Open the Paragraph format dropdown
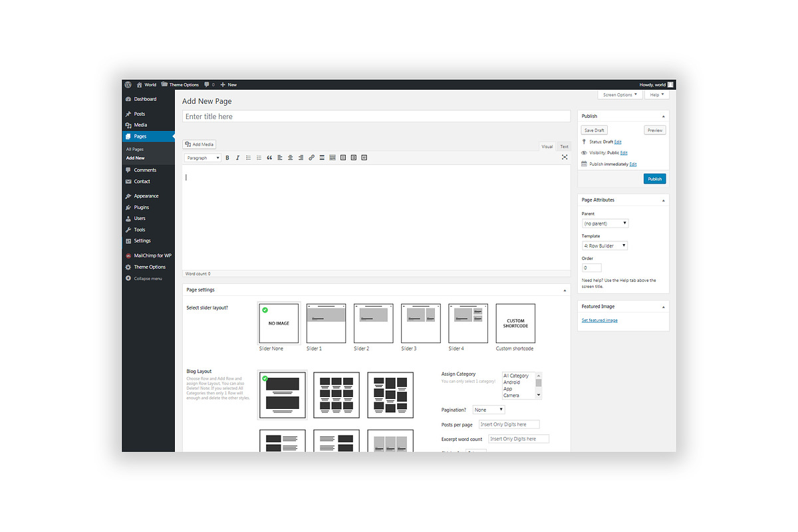This screenshot has width=798, height=532. coord(203,158)
